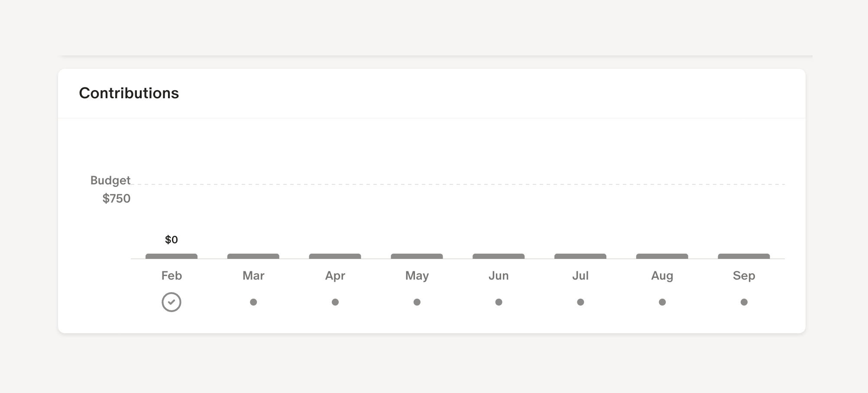Select the Jun month label
Screen dimensions: 868x393
(499, 276)
